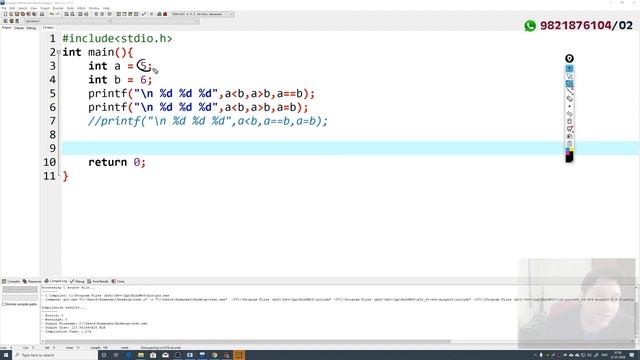The width and height of the screenshot is (640, 360).
Task: Click the Profile Analysis toolbar icon
Action: tap(159, 14)
